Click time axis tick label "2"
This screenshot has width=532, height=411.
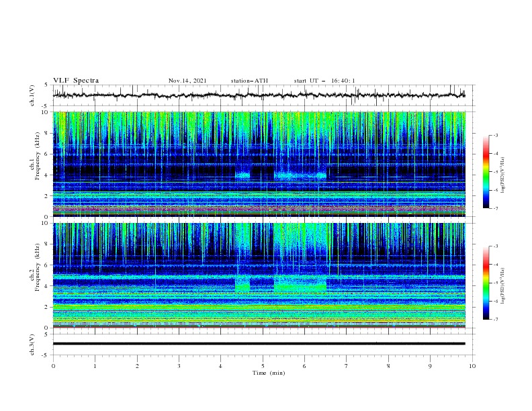click(x=137, y=366)
